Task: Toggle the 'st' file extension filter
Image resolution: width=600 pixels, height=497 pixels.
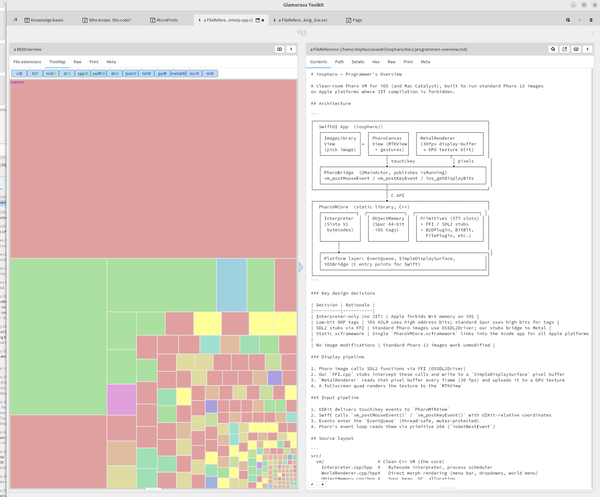Action: tap(67, 73)
